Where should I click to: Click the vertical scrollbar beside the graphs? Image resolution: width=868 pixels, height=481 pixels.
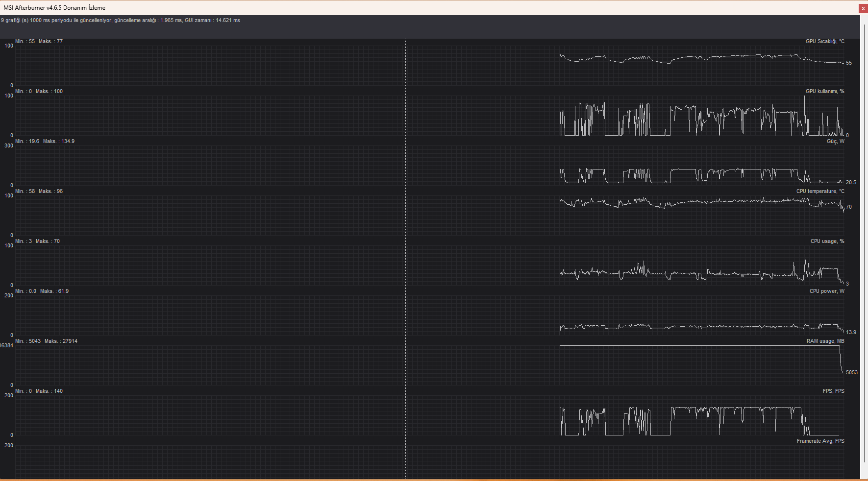[x=864, y=242]
